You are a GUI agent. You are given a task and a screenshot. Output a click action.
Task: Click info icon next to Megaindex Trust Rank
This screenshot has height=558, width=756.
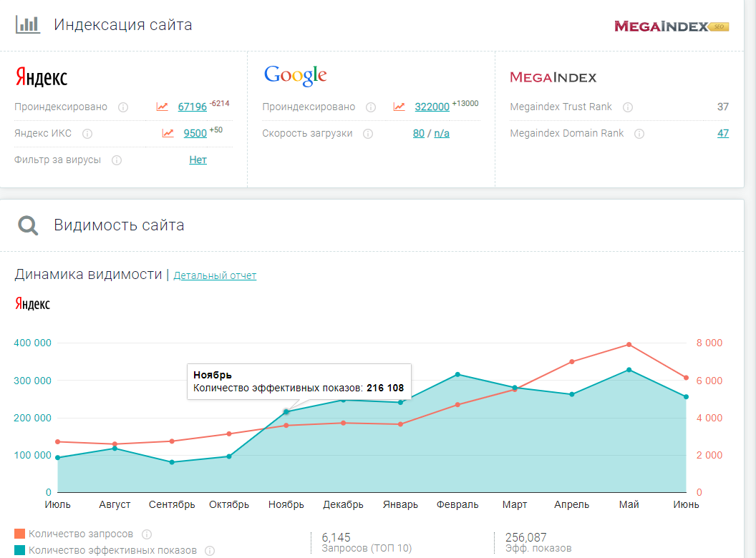pyautogui.click(x=628, y=107)
